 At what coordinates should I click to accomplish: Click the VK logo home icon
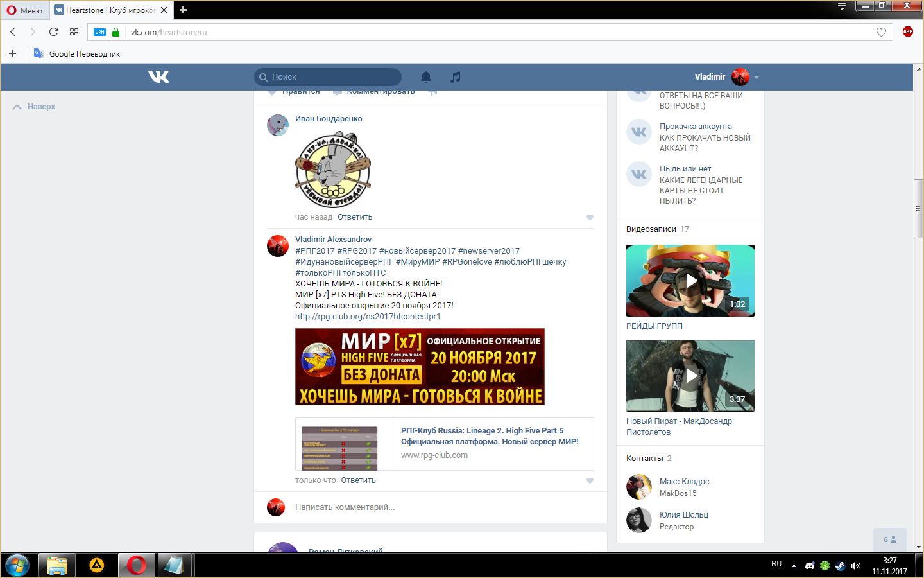coord(158,77)
